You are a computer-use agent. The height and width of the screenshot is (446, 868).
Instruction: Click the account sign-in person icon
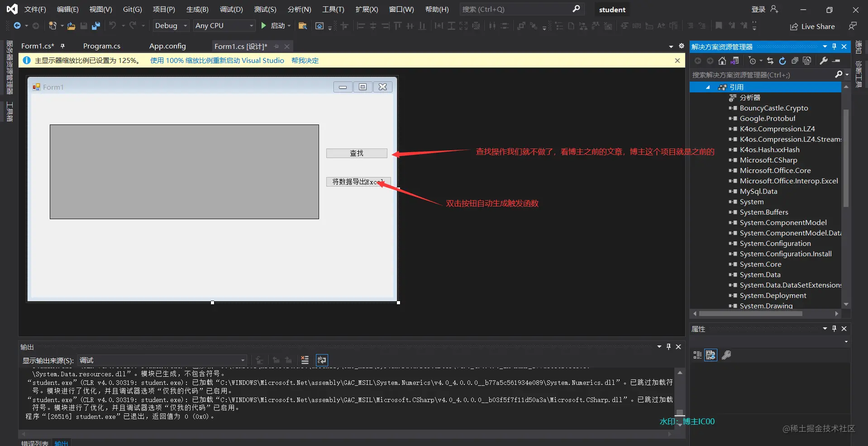pyautogui.click(x=774, y=9)
